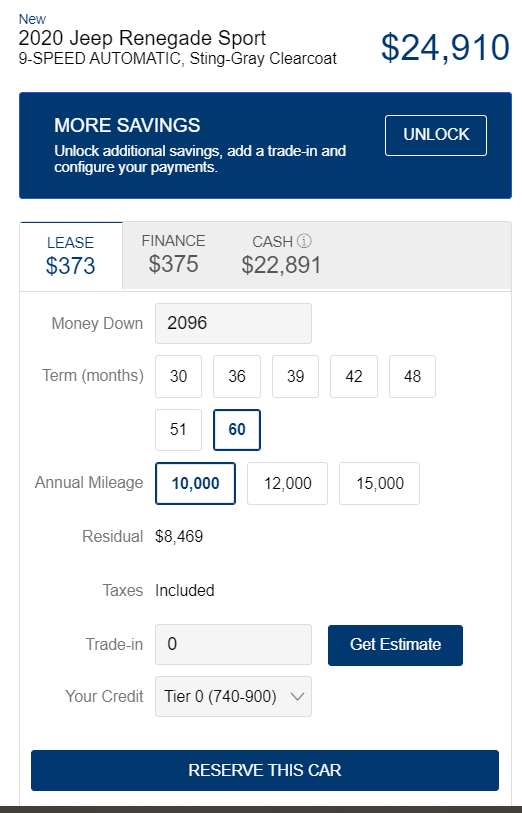Select the 39 month term option

295,376
